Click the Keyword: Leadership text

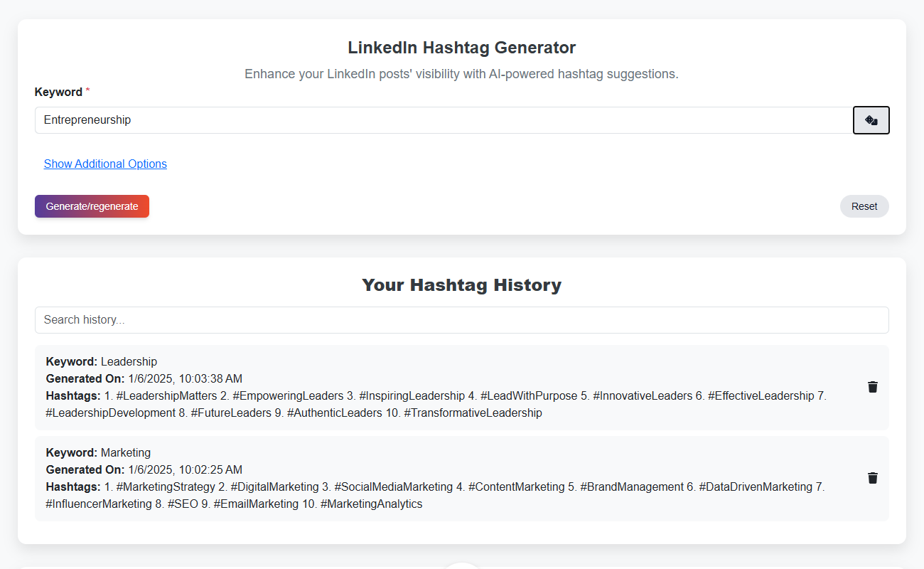(102, 361)
